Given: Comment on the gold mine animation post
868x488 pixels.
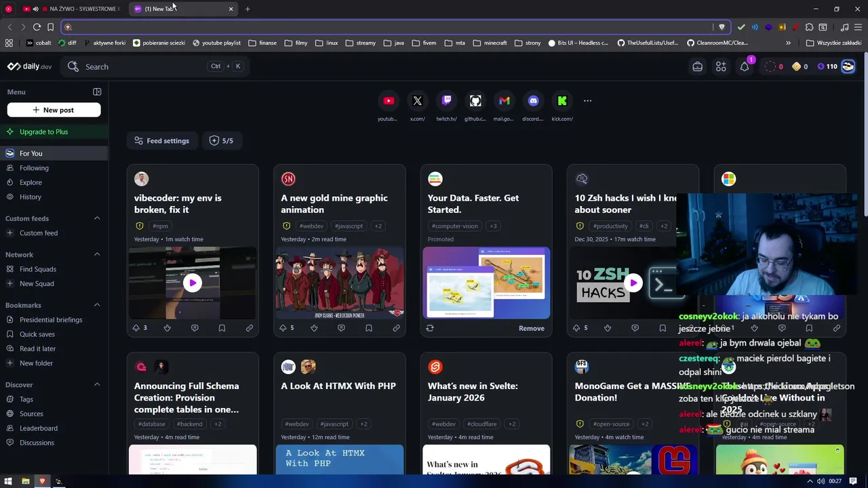Looking at the screenshot, I should click(341, 328).
